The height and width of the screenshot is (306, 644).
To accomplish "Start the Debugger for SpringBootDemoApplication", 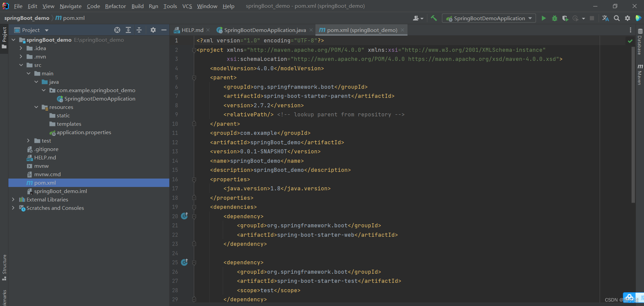I will point(555,18).
